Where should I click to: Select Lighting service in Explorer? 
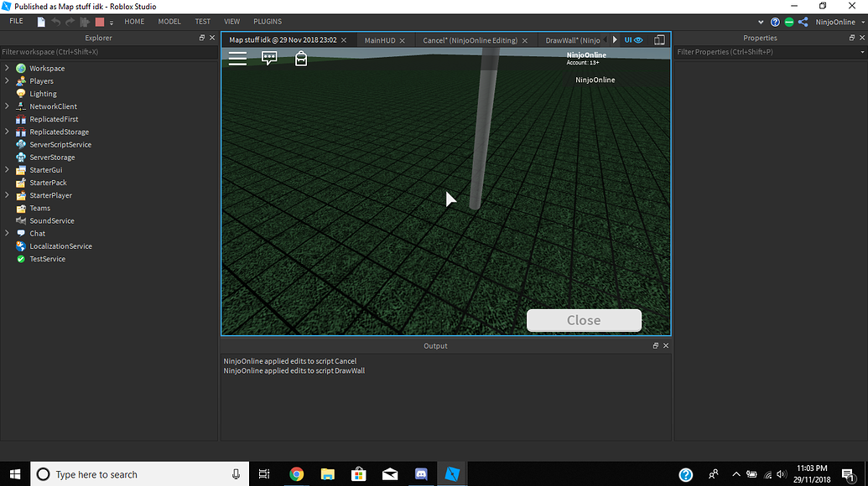[x=43, y=94]
